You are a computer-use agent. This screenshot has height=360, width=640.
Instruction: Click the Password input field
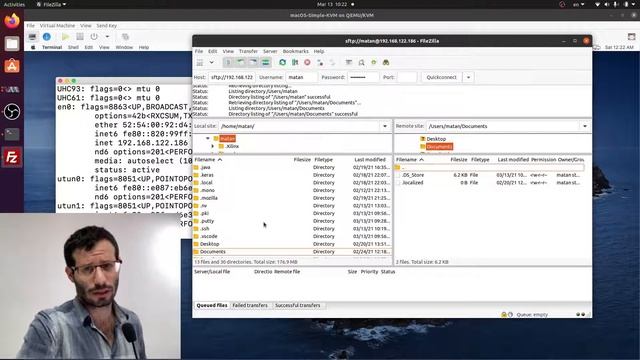(363, 77)
